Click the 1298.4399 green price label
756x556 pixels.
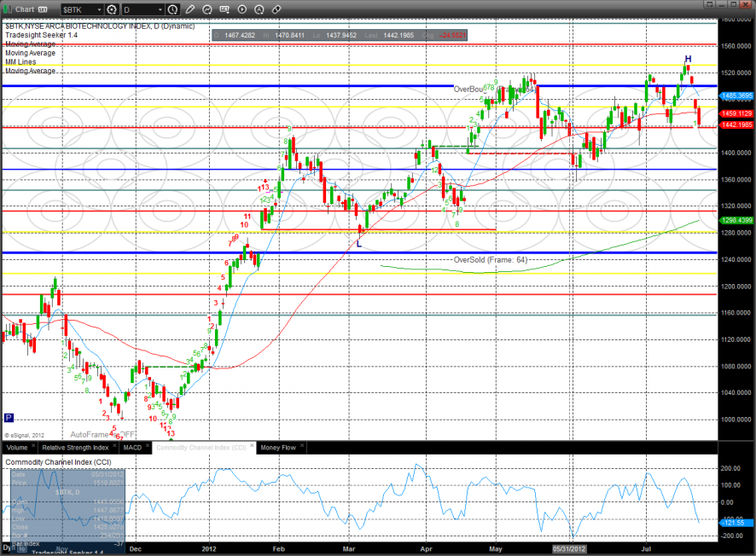(736, 220)
